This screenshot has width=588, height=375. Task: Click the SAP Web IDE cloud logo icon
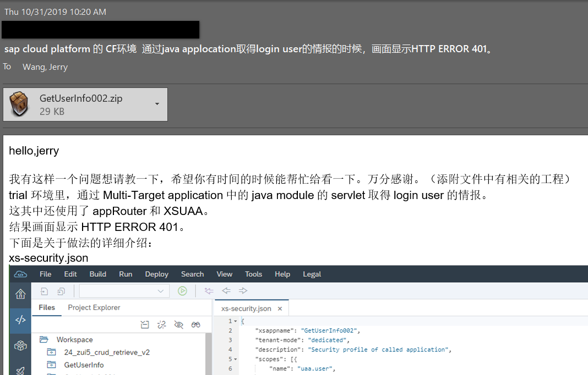click(x=20, y=274)
